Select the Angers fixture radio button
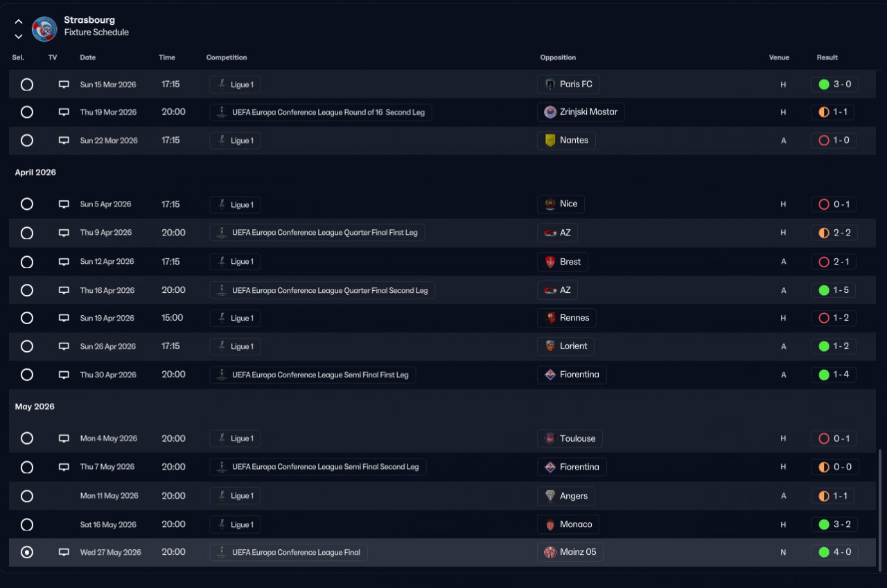 pos(27,496)
